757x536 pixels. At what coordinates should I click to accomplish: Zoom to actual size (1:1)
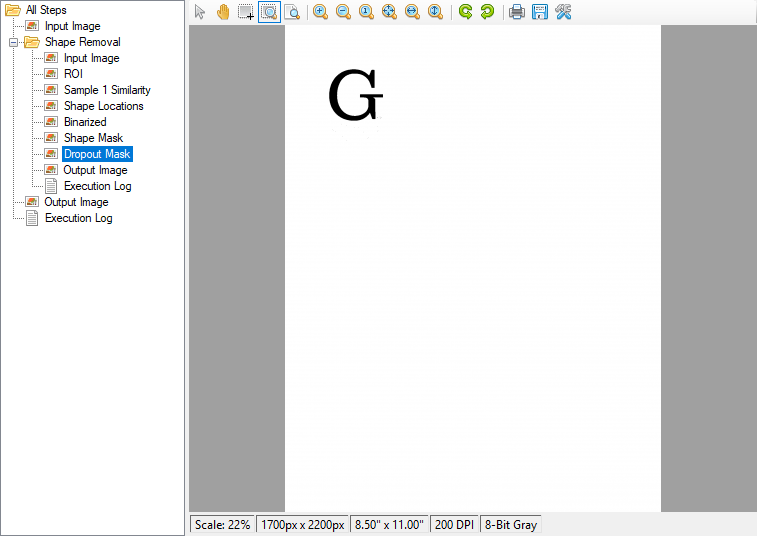tap(366, 12)
